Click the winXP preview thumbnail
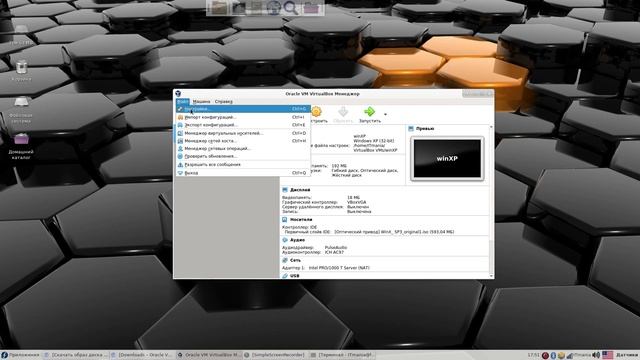The width and height of the screenshot is (640, 360). point(447,158)
